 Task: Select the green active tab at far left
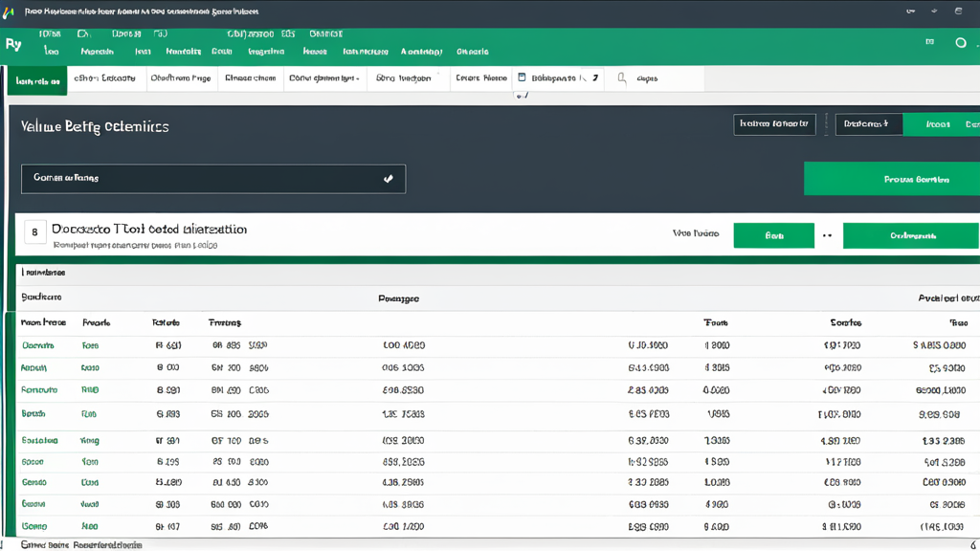[x=37, y=80]
